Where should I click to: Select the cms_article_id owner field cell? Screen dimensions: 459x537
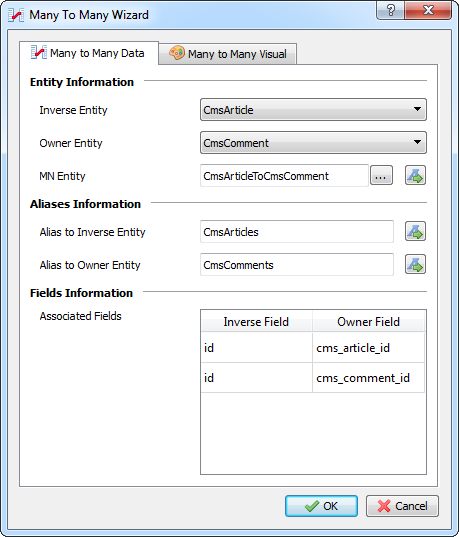click(369, 348)
